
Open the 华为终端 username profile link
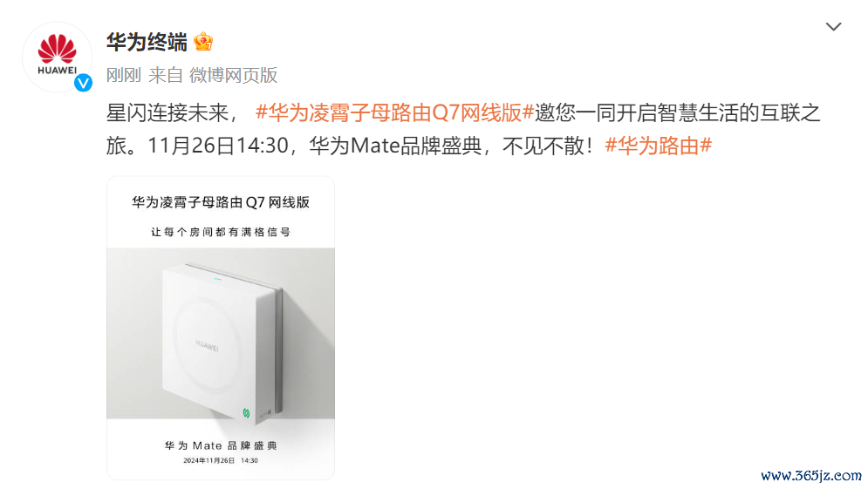tap(147, 42)
